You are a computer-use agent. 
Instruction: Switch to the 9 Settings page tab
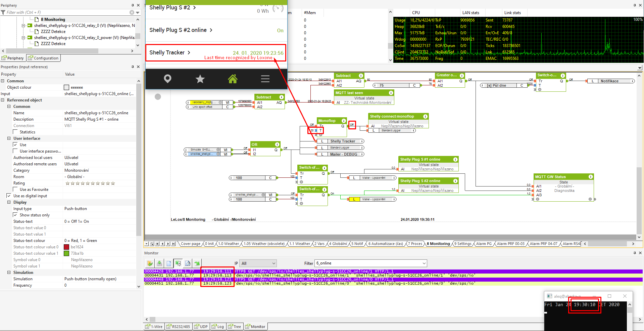pos(462,244)
